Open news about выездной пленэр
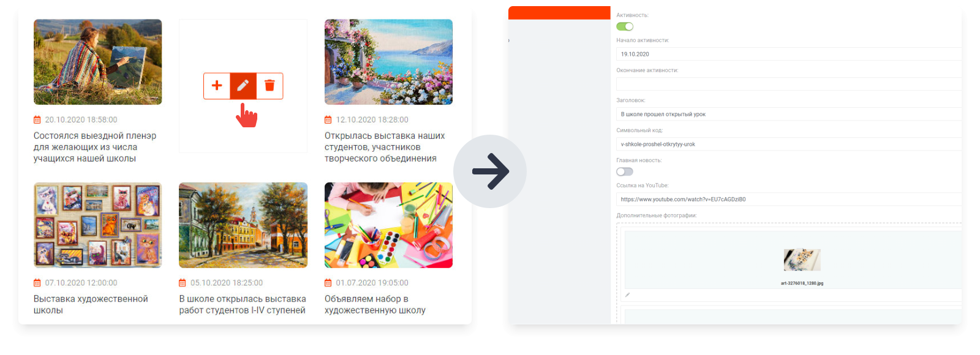The image size is (980, 355). coord(95,147)
